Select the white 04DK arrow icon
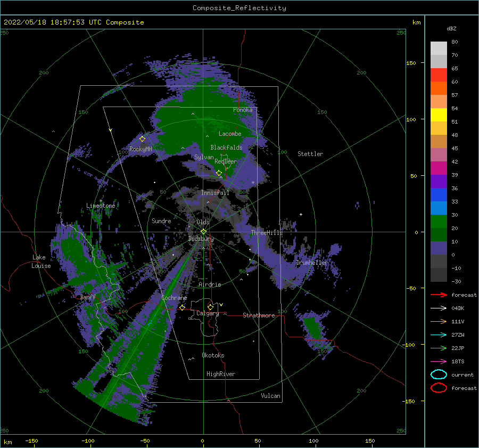Viewport: 479px width, 448px height. coord(439,308)
